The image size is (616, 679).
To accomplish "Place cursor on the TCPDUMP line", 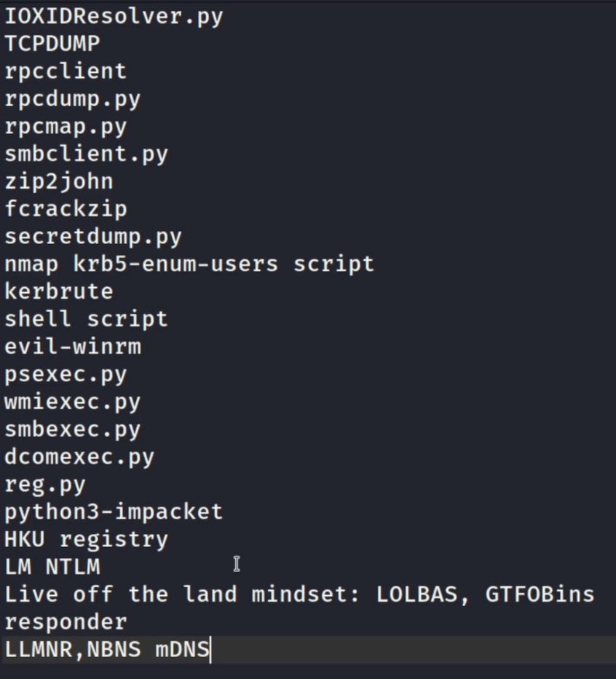I will 52,44.
